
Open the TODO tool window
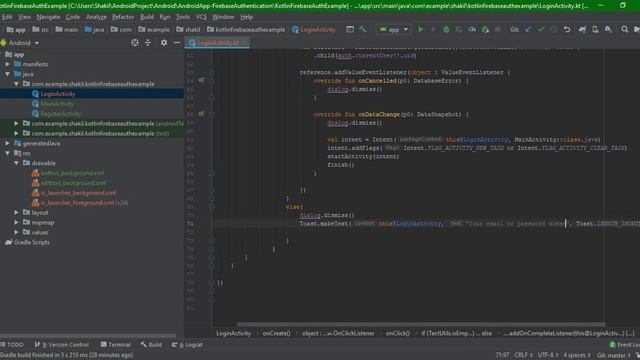click(x=12, y=344)
